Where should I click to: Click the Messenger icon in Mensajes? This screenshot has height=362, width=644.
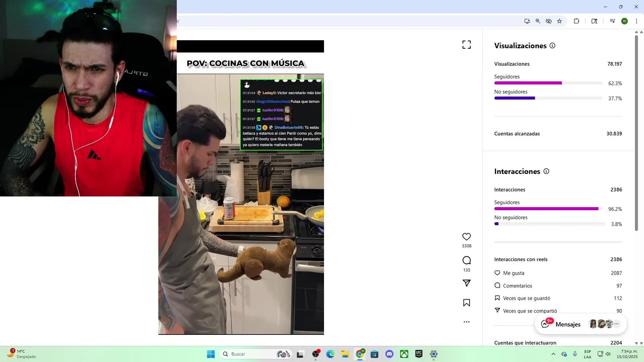click(545, 324)
